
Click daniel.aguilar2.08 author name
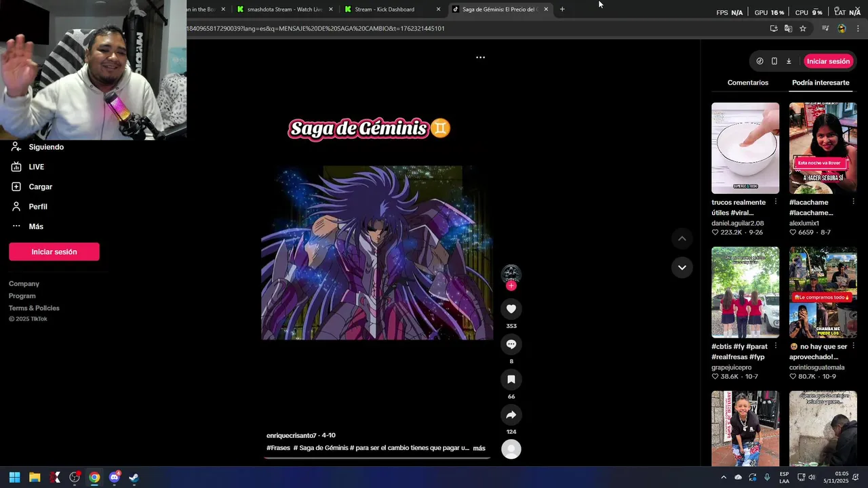[x=738, y=223]
